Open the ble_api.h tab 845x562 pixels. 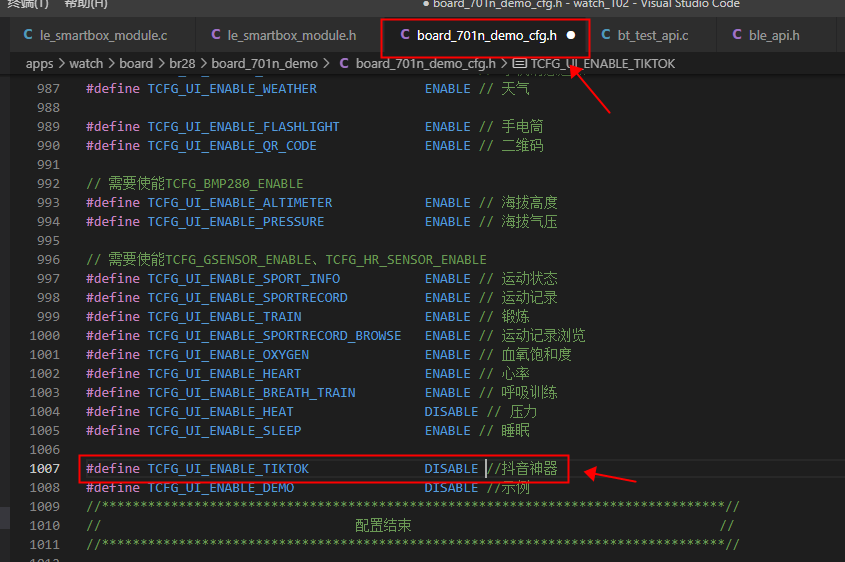[x=774, y=36]
